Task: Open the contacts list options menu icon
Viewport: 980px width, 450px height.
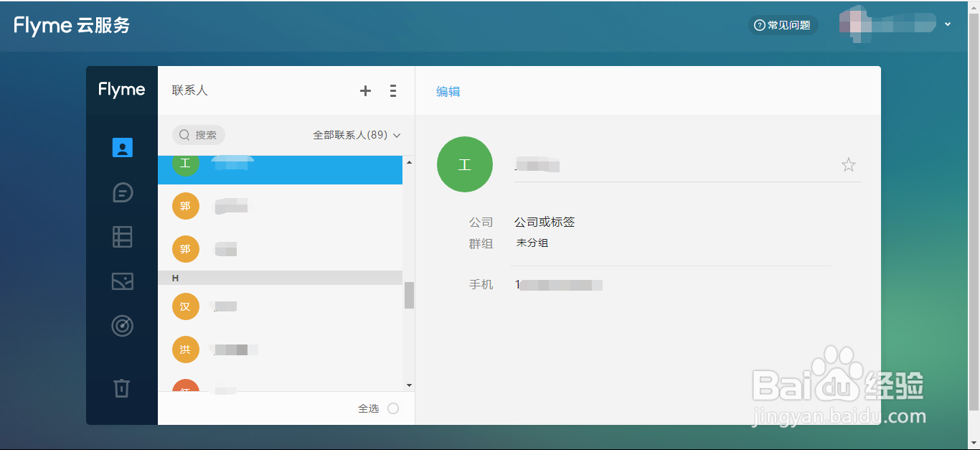Action: point(392,90)
